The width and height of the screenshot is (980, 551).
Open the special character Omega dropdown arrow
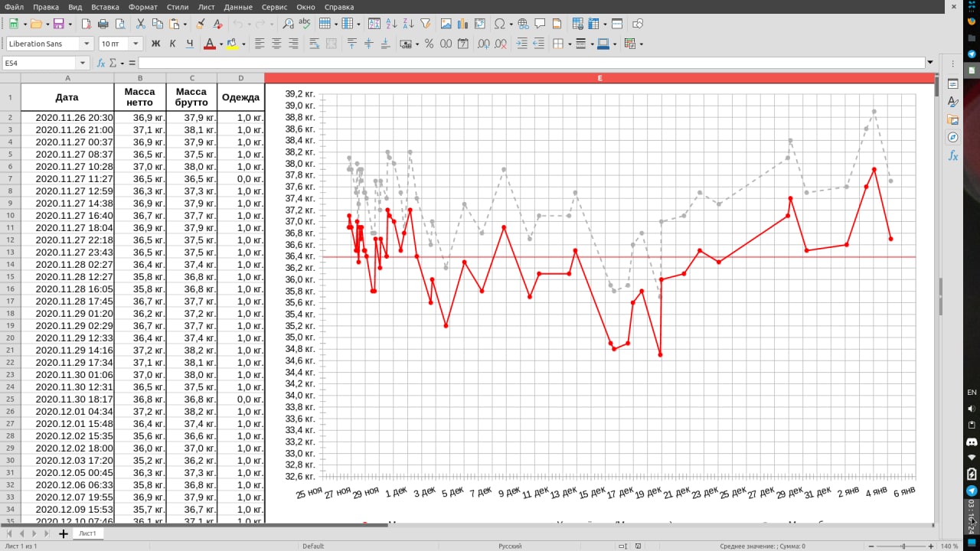tap(511, 24)
